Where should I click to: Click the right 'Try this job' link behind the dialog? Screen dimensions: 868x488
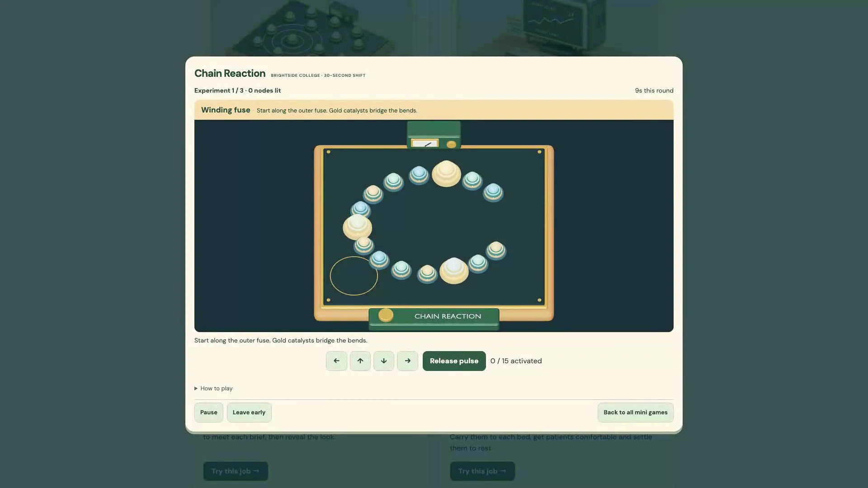(x=482, y=471)
